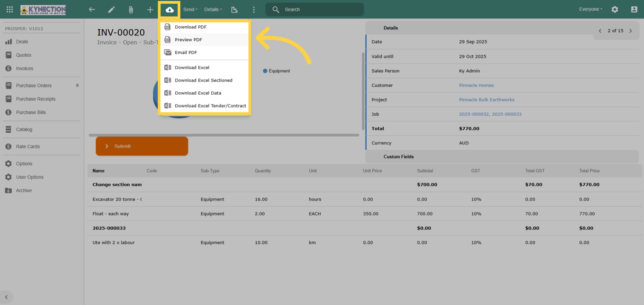Click the '$770.00' Total value in Details
The width and height of the screenshot is (644, 305).
pos(469,129)
